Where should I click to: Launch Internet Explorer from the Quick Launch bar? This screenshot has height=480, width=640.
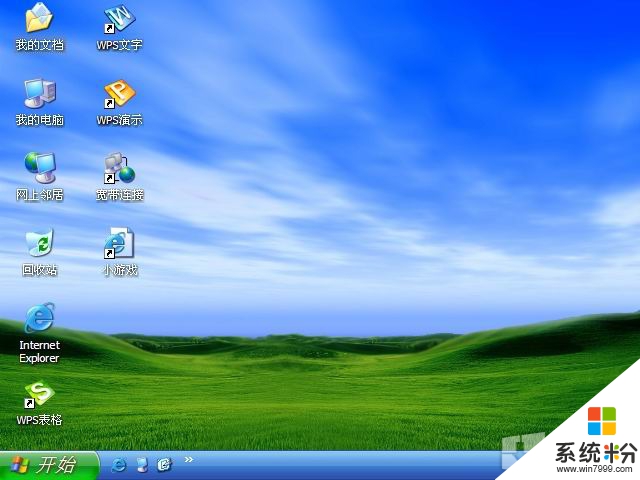[x=118, y=465]
